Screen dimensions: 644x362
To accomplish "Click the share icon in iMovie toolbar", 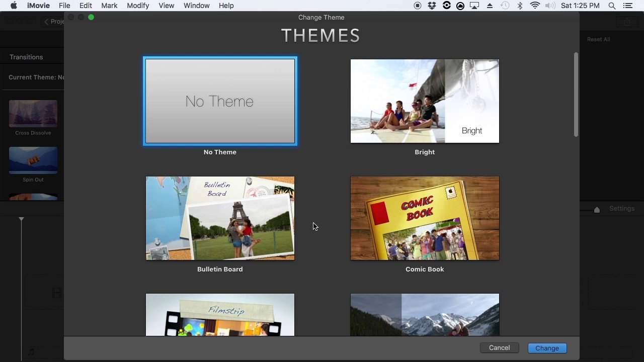I will point(627,22).
